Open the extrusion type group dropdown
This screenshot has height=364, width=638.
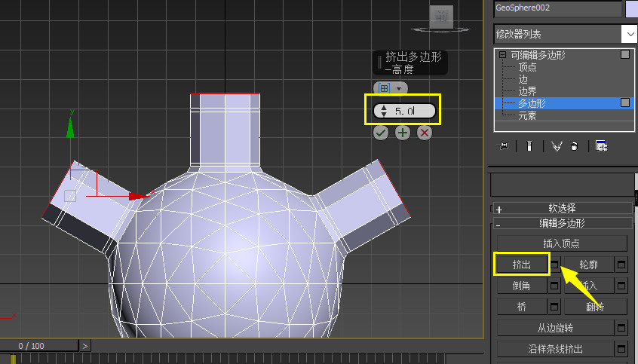pyautogui.click(x=391, y=88)
